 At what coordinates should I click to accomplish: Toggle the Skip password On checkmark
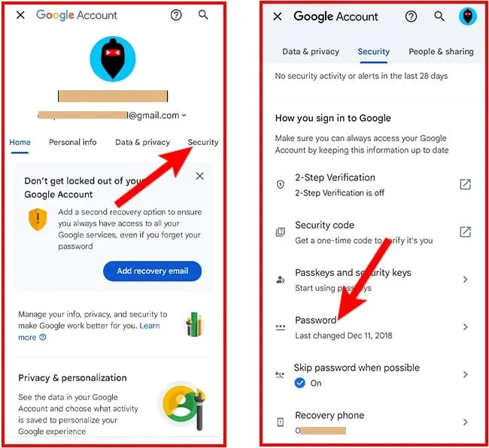[x=299, y=383]
